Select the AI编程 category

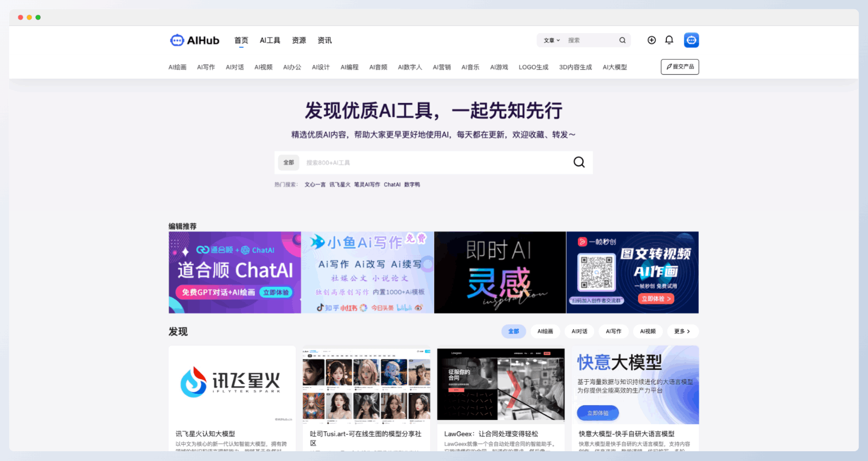349,67
